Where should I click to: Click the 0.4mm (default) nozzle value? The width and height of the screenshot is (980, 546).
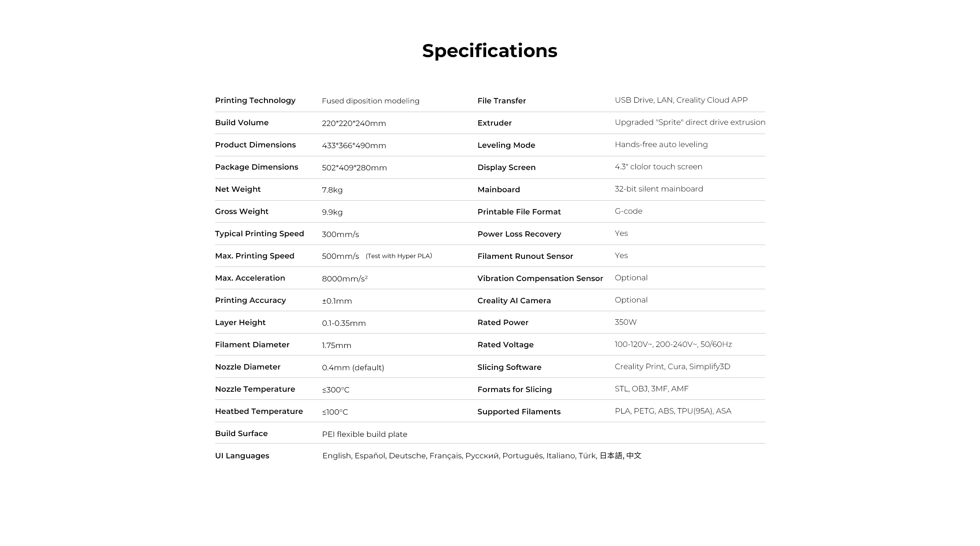coord(353,368)
